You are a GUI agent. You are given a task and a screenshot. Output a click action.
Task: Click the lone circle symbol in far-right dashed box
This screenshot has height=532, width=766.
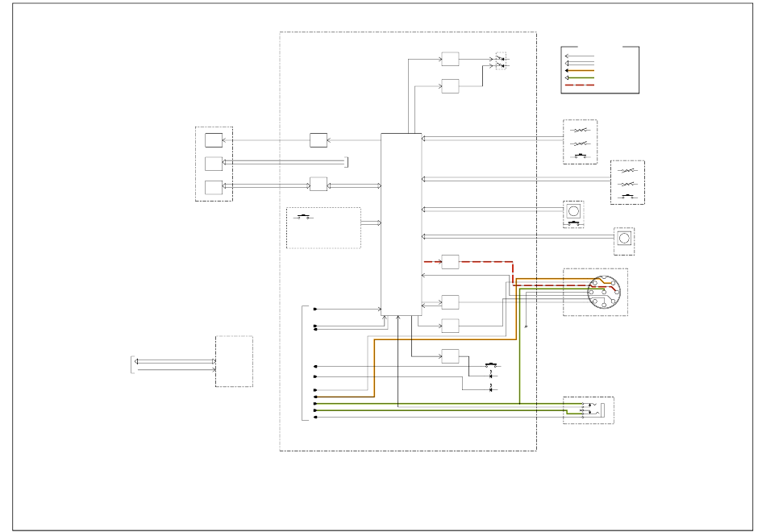click(624, 239)
